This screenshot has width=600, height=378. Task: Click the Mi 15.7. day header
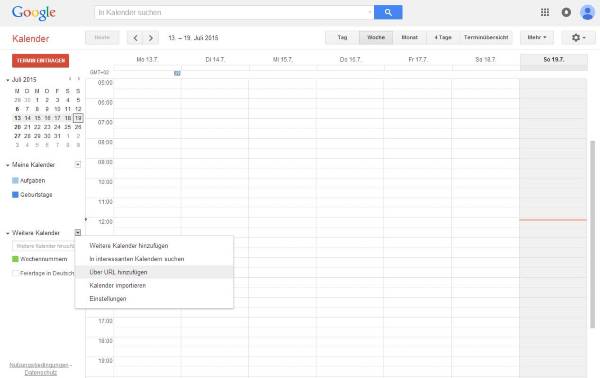(x=283, y=60)
